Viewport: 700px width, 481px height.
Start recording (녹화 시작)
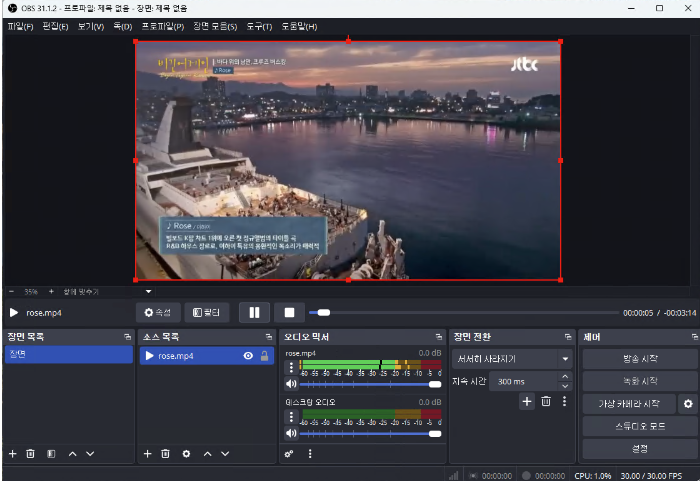[x=640, y=381]
